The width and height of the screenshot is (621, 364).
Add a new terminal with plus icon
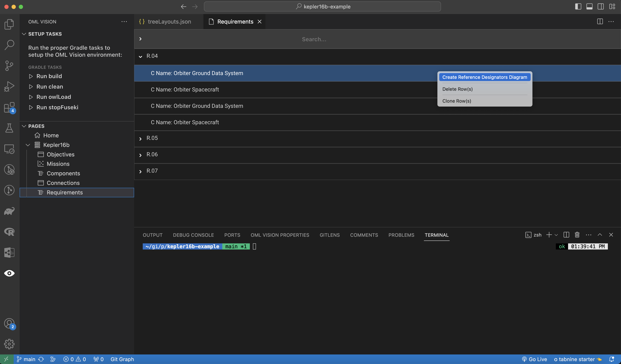(549, 235)
